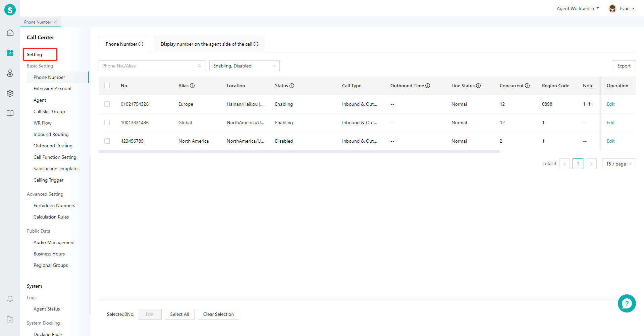Open Extension Account in the sidebar menu

tap(53, 89)
